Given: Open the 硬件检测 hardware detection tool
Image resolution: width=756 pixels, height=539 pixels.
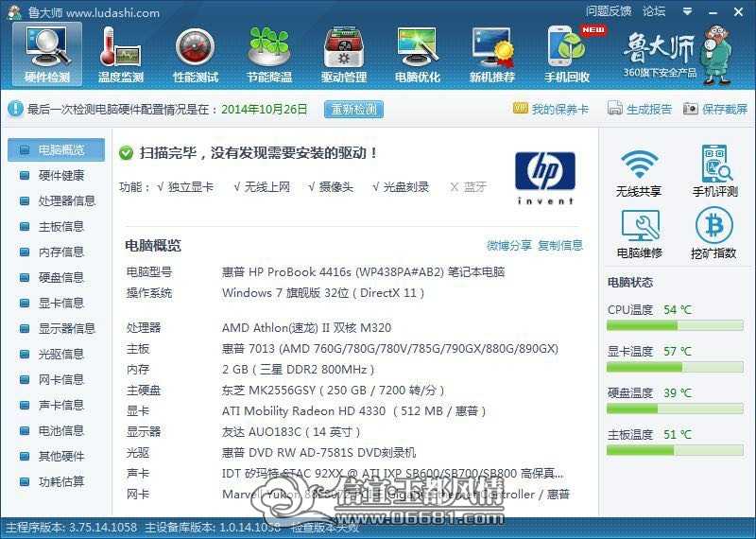Looking at the screenshot, I should coord(46,54).
